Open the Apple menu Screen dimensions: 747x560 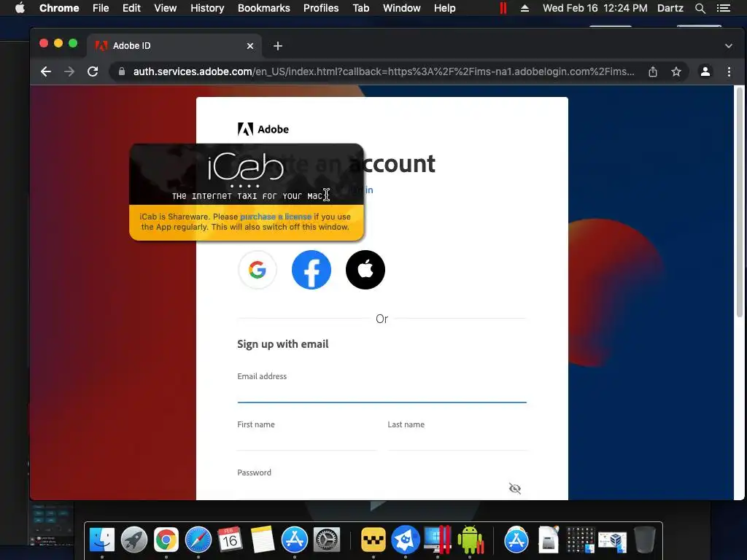coord(20,8)
